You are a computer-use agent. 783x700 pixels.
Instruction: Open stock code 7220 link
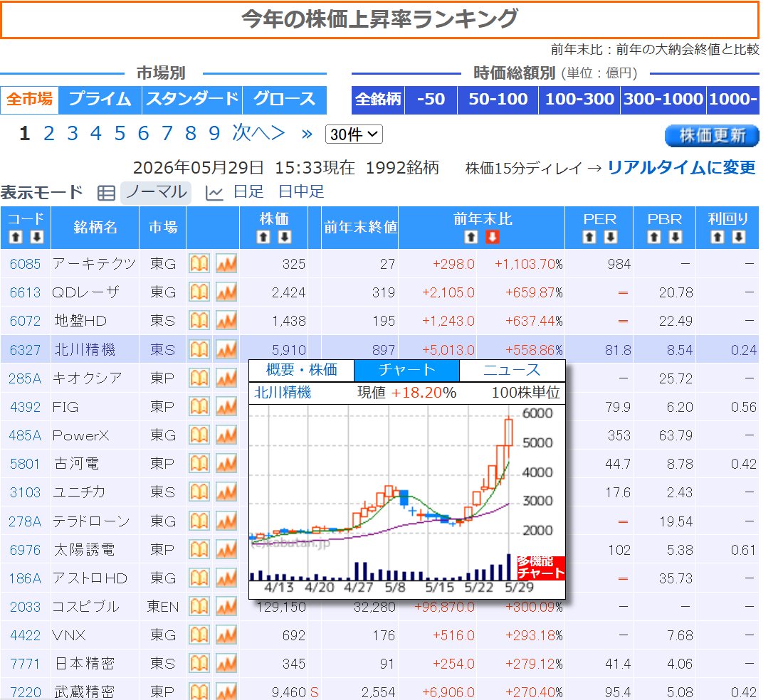click(x=25, y=692)
